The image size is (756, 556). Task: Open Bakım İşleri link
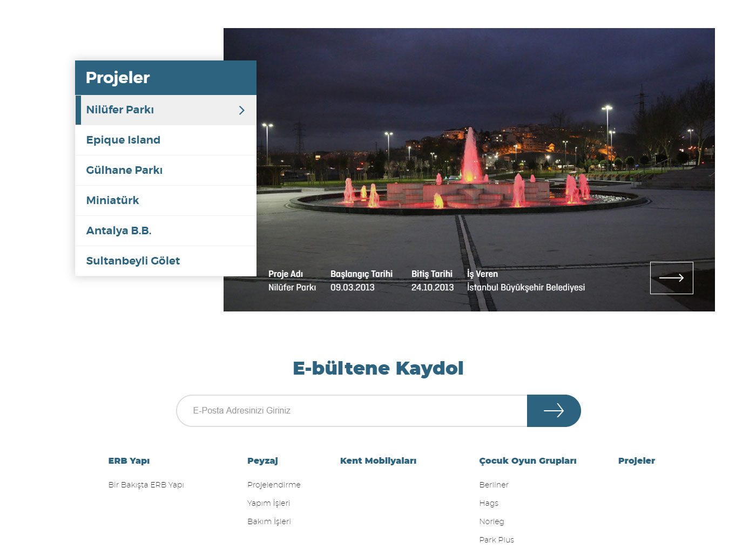(x=269, y=521)
